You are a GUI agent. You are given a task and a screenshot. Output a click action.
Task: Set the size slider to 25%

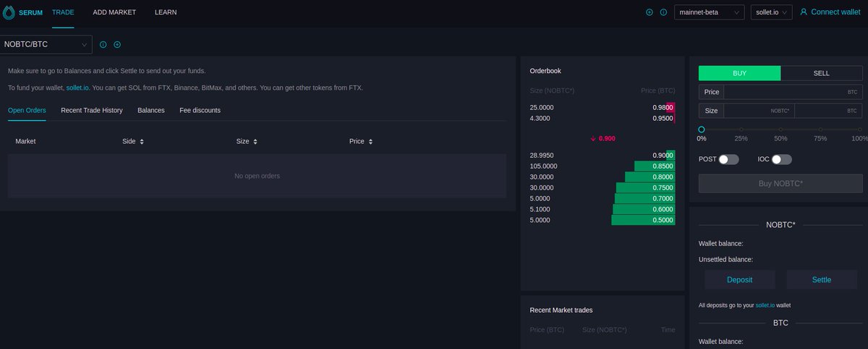(741, 130)
